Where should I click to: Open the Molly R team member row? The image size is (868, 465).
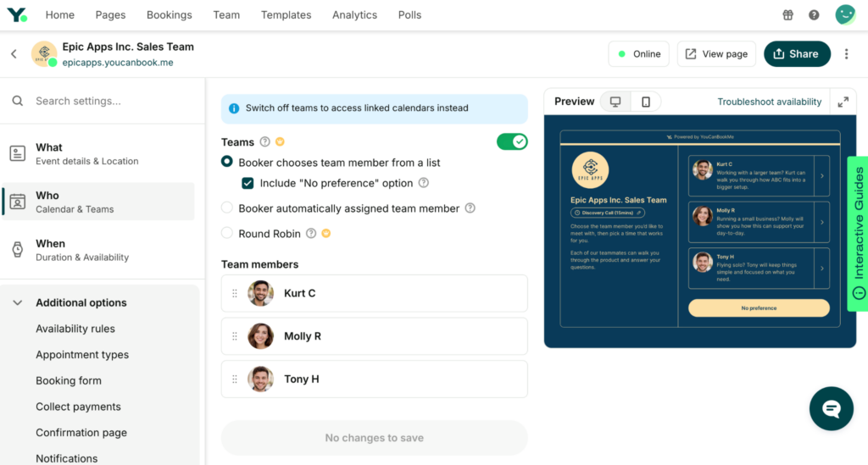tap(374, 336)
